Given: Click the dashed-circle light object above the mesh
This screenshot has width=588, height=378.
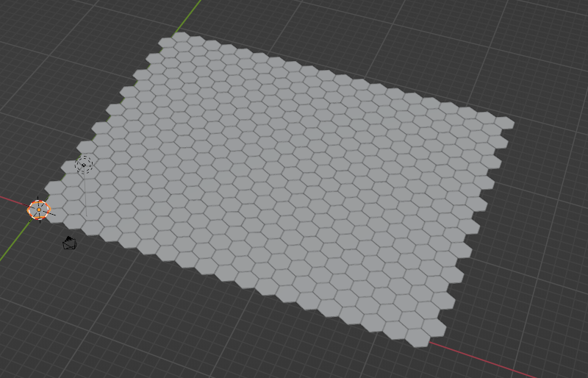Looking at the screenshot, I should pos(84,165).
